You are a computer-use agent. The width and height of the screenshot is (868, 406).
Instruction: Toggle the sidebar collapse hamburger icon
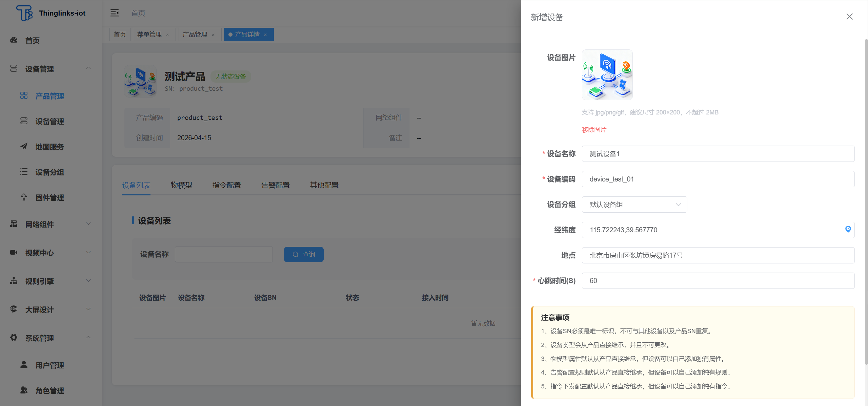point(115,13)
